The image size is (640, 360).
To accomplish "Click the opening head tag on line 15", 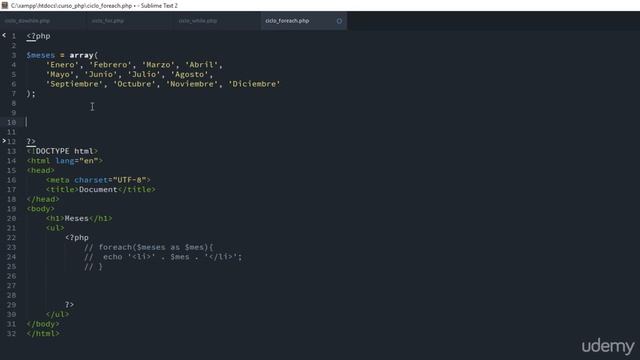I will pos(40,170).
